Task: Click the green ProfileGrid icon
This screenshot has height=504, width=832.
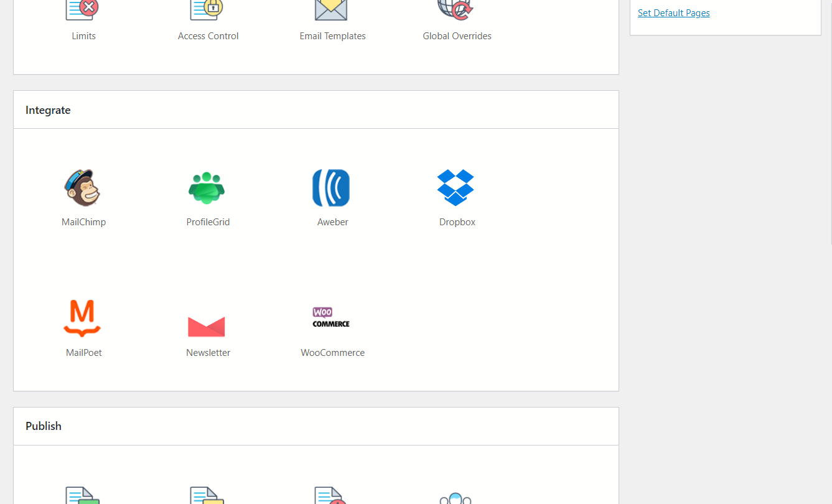Action: point(207,188)
